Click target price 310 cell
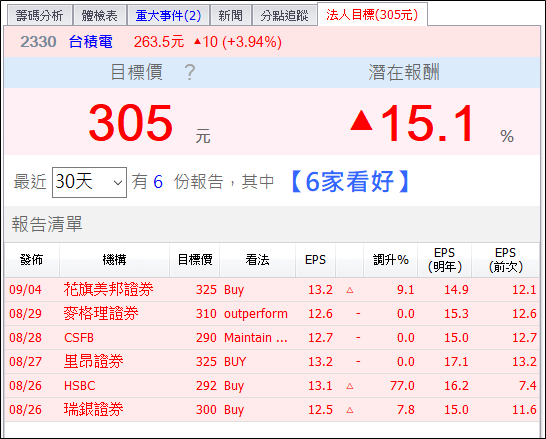546x439 pixels. point(206,314)
